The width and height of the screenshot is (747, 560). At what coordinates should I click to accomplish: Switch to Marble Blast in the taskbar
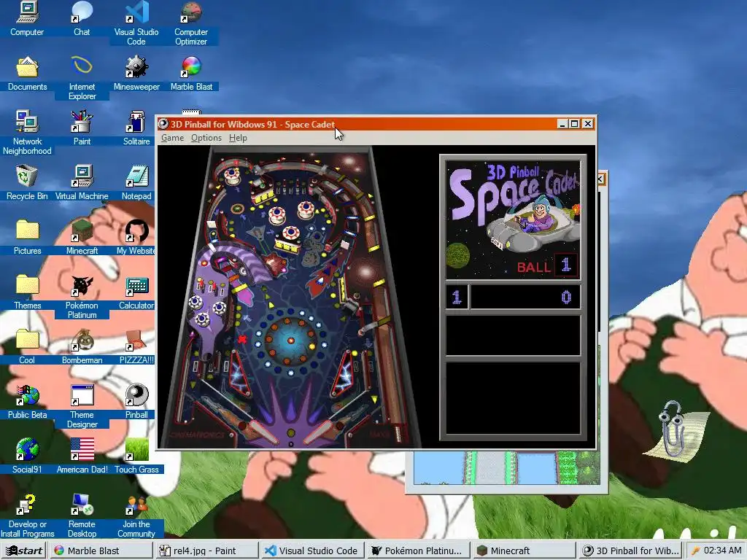101,551
